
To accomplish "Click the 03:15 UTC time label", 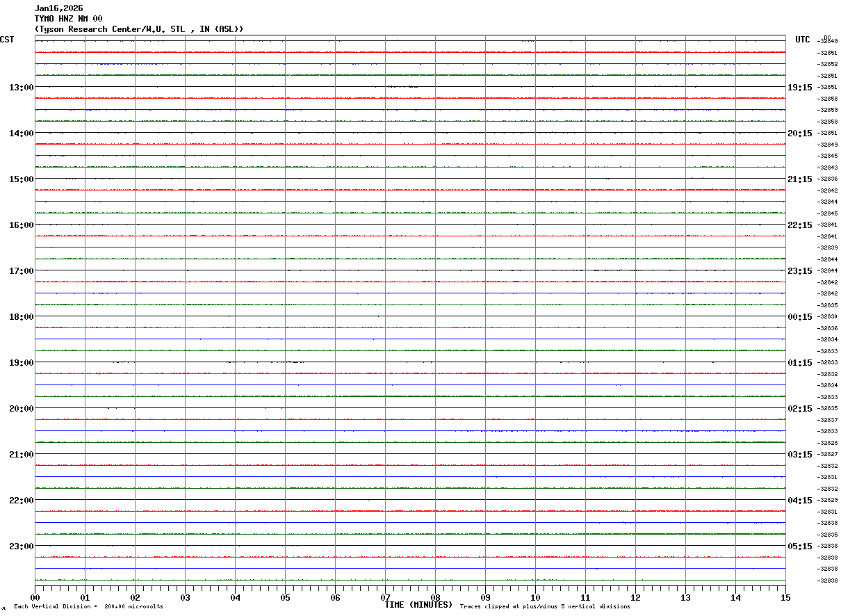I will (800, 455).
